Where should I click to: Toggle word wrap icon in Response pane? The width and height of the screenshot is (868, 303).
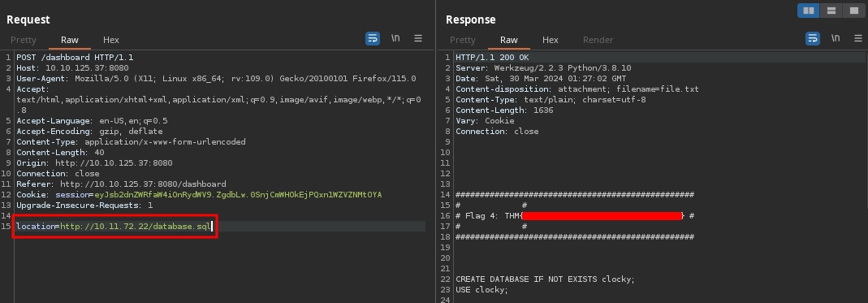[x=812, y=39]
